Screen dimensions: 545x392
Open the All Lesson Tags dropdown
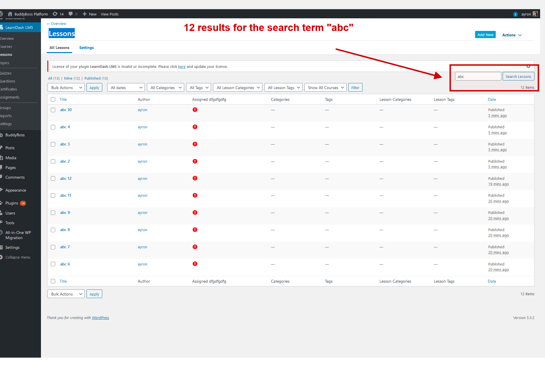tap(283, 88)
